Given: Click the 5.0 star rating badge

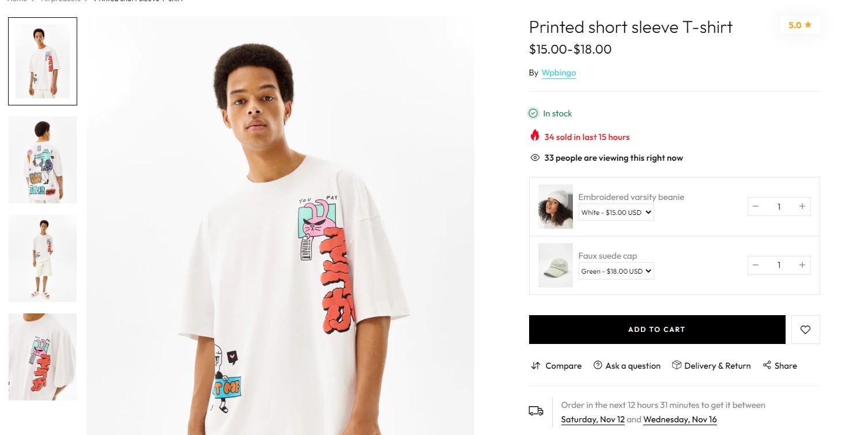Looking at the screenshot, I should 799,25.
